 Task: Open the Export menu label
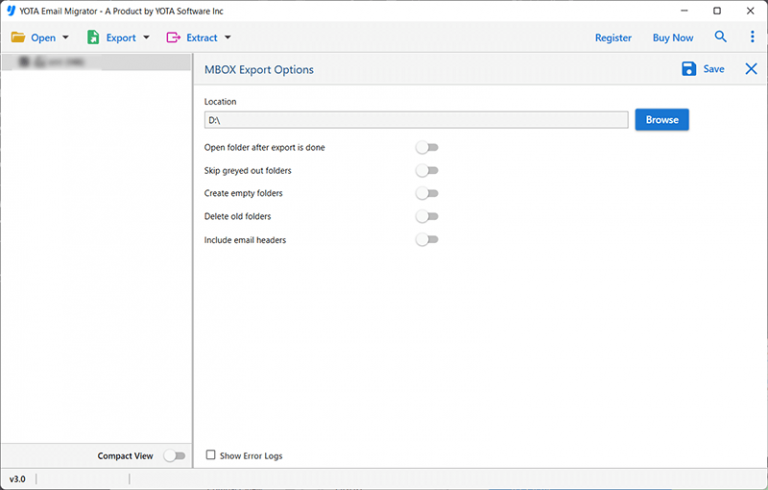(121, 38)
